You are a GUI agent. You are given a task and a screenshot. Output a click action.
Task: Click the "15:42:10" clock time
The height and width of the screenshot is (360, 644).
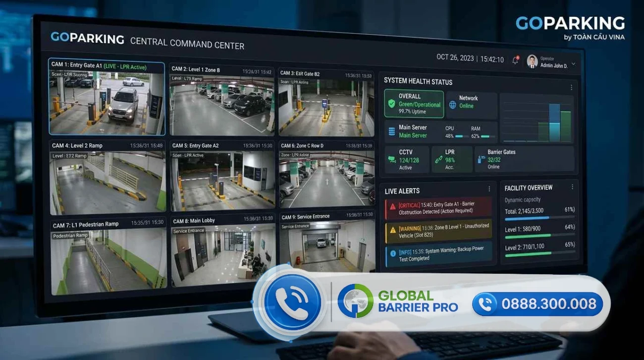tap(492, 59)
